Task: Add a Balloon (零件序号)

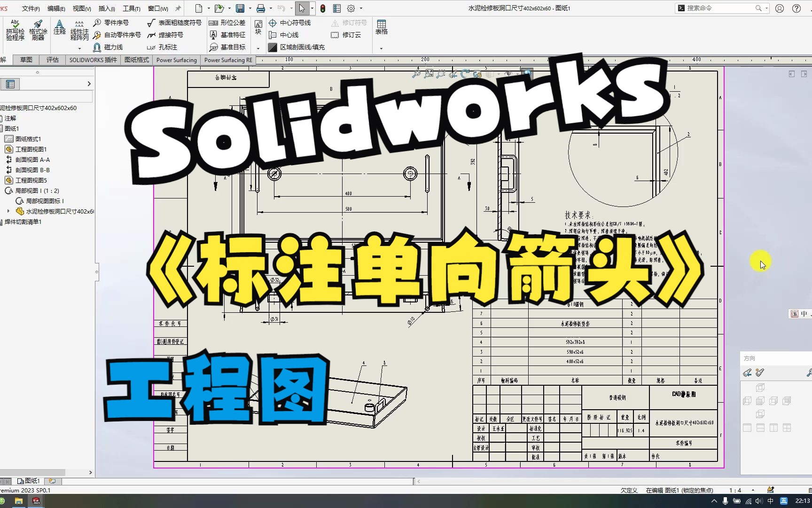Action: (x=111, y=23)
